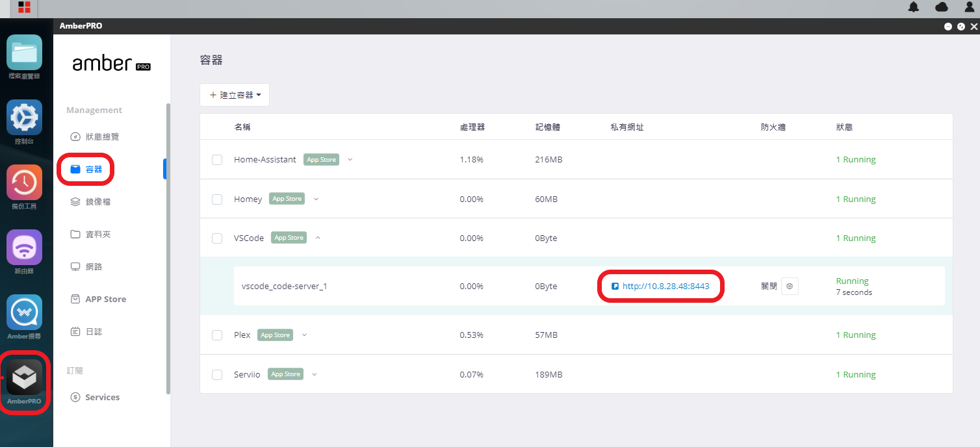Click the 處理器 column header
Screen dimensions: 980x447
472,127
